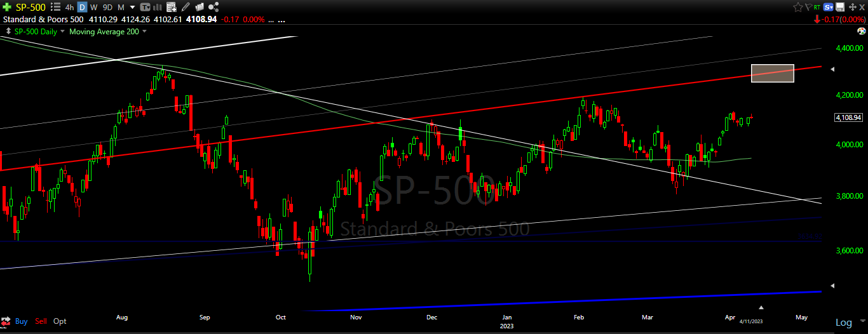Switch to the M monthly timeframe
The width and height of the screenshot is (868, 334).
click(121, 7)
